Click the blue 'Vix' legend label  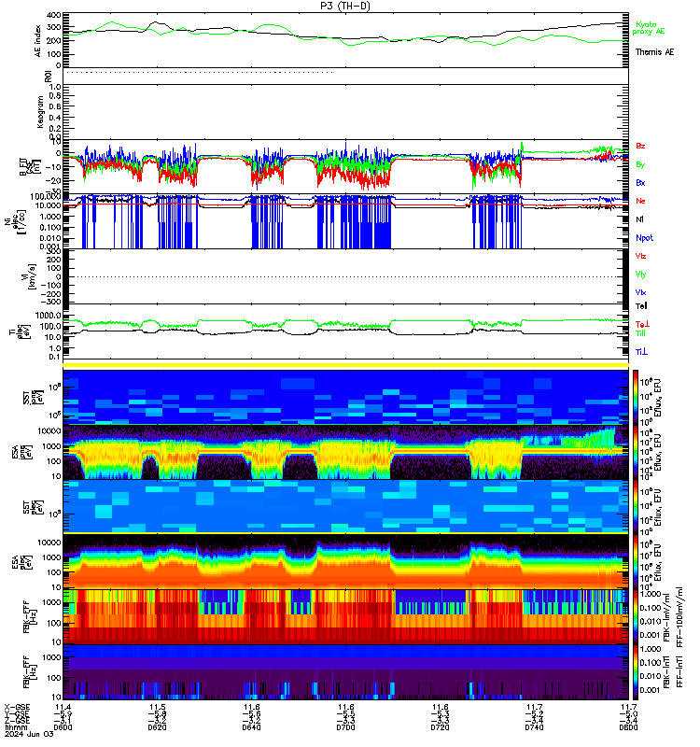coord(640,292)
